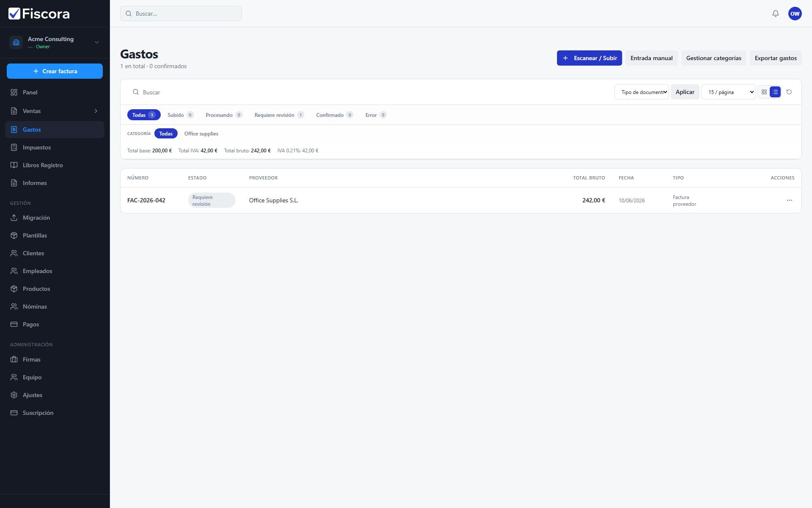Switch to list view icon
The height and width of the screenshot is (508, 812).
point(775,92)
